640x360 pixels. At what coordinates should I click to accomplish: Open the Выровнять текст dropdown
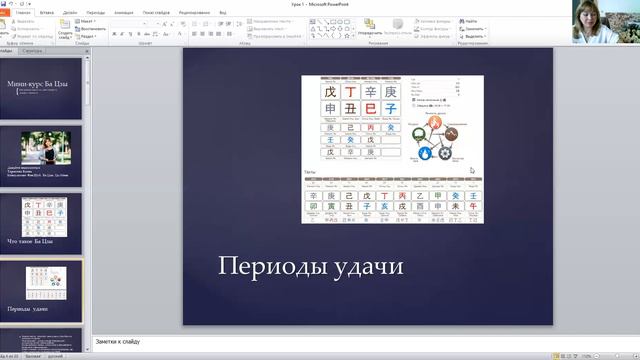267,29
